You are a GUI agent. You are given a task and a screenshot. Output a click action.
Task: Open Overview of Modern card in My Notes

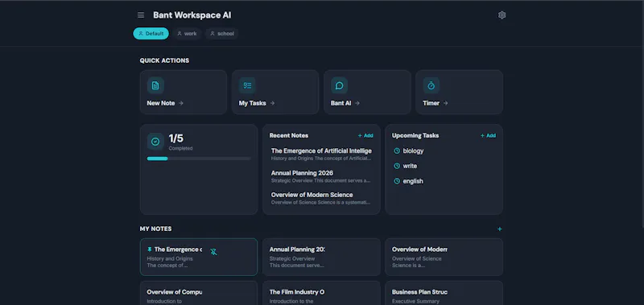[x=444, y=257]
